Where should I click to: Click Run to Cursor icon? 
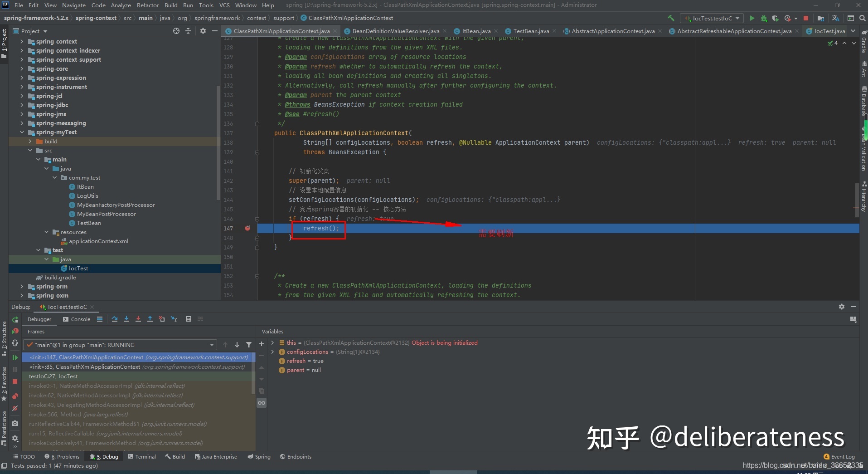[174, 319]
